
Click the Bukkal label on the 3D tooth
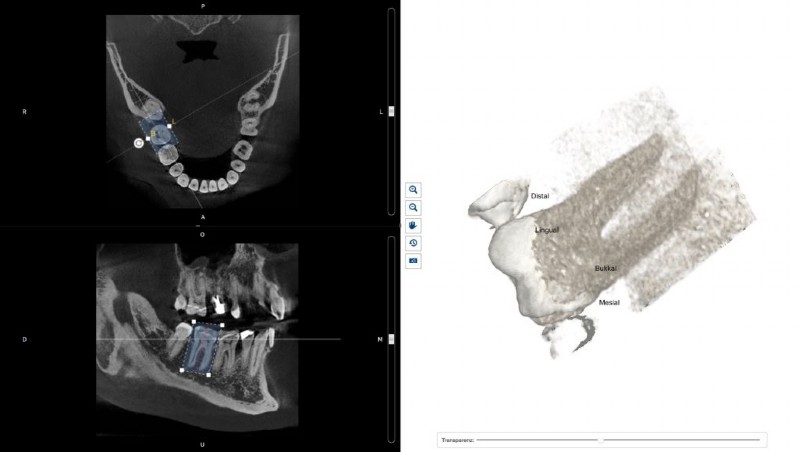[x=606, y=268]
